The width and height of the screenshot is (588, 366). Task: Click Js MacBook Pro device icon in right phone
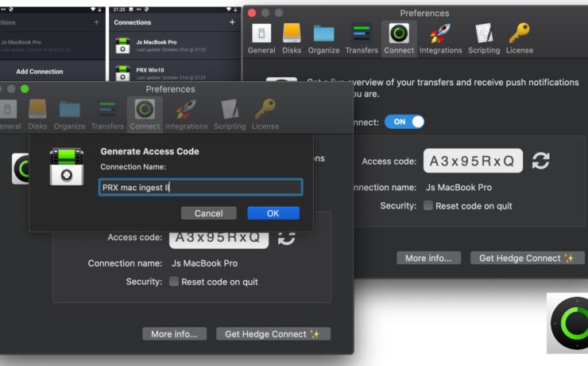122,45
